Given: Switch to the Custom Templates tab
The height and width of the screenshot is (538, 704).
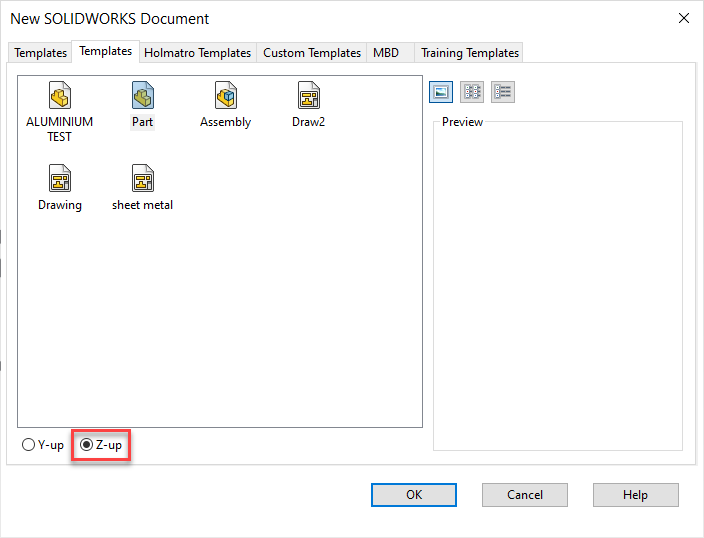Looking at the screenshot, I should (x=312, y=53).
